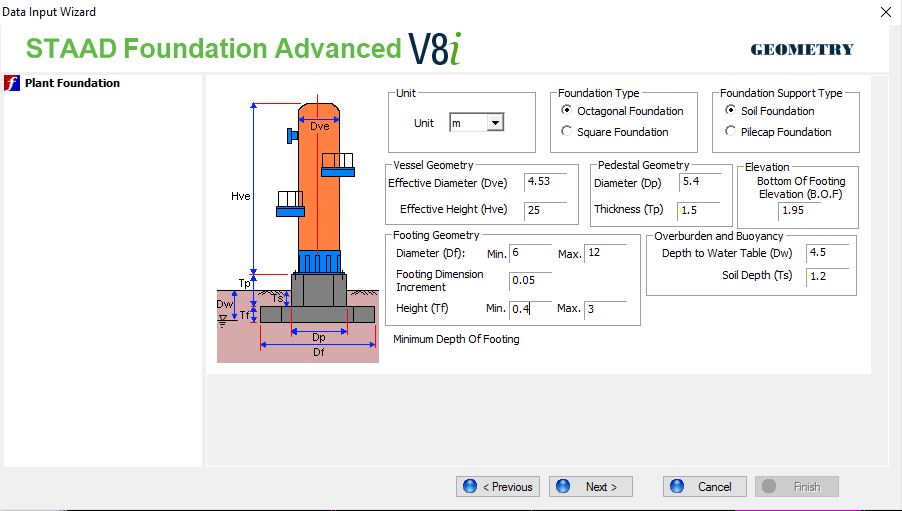
Task: Click the Pedestal Diameter (Dp) input
Action: coord(699,183)
